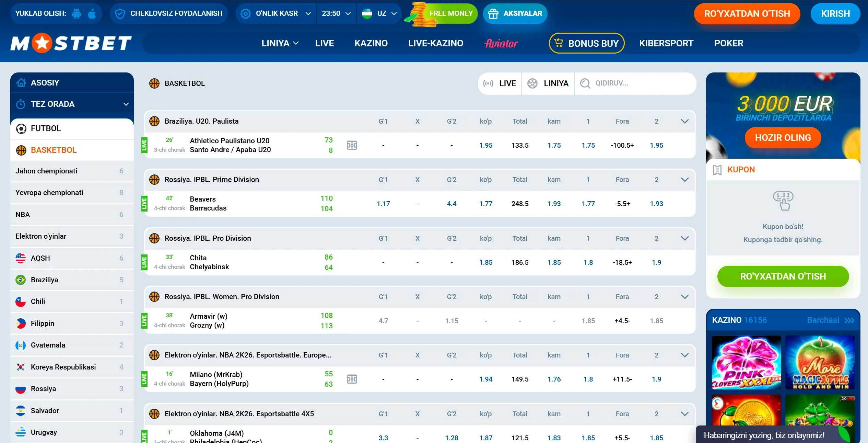
Task: Go to LIVE in the main navigation
Action: click(325, 43)
